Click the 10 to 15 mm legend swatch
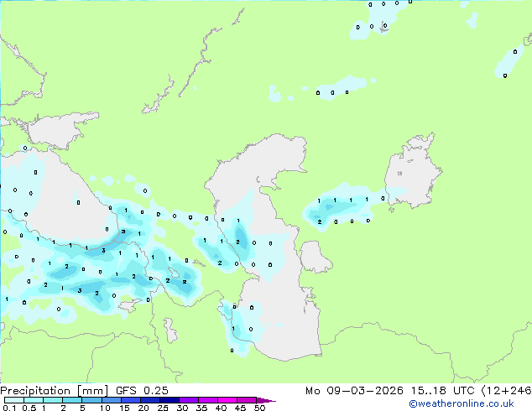Screen dimensions: 532x411 click(111, 400)
